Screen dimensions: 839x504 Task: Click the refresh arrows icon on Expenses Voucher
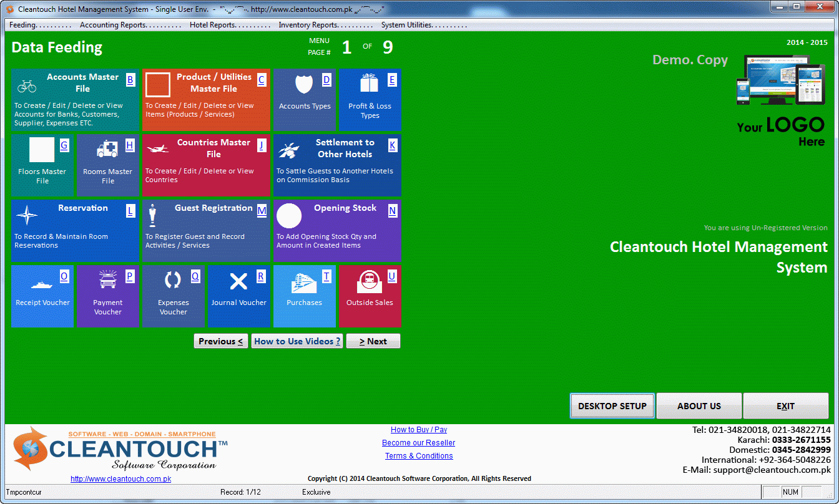click(173, 281)
